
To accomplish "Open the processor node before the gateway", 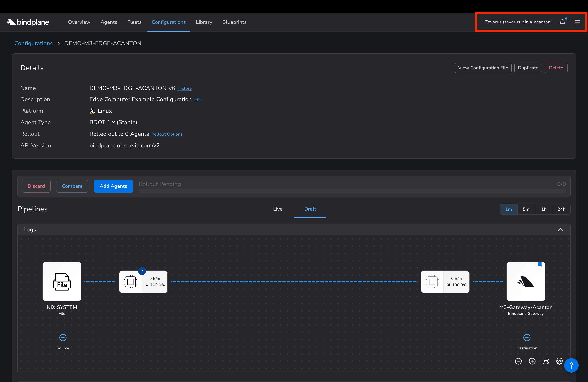I will point(445,282).
